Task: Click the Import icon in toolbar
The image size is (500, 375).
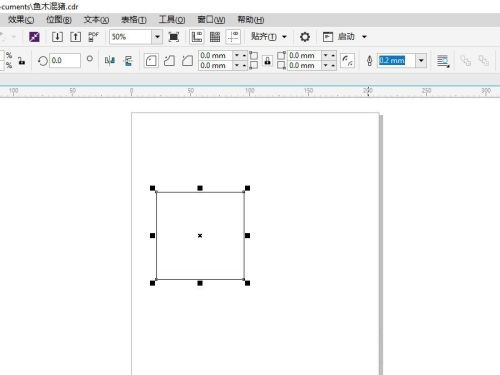Action: point(57,37)
